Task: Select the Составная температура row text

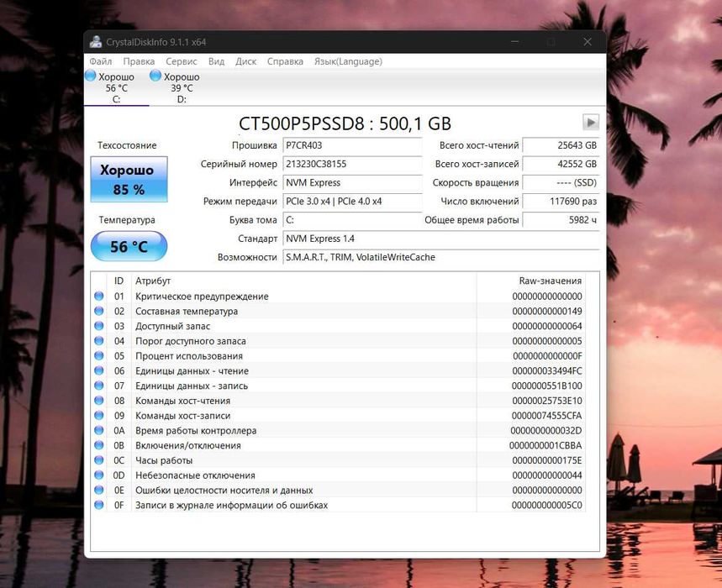Action: (187, 311)
